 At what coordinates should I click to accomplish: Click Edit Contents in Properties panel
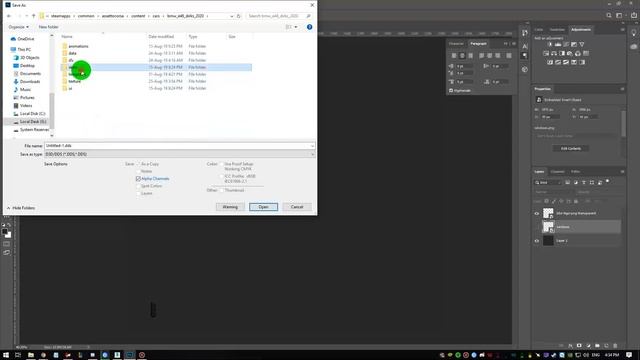571,149
